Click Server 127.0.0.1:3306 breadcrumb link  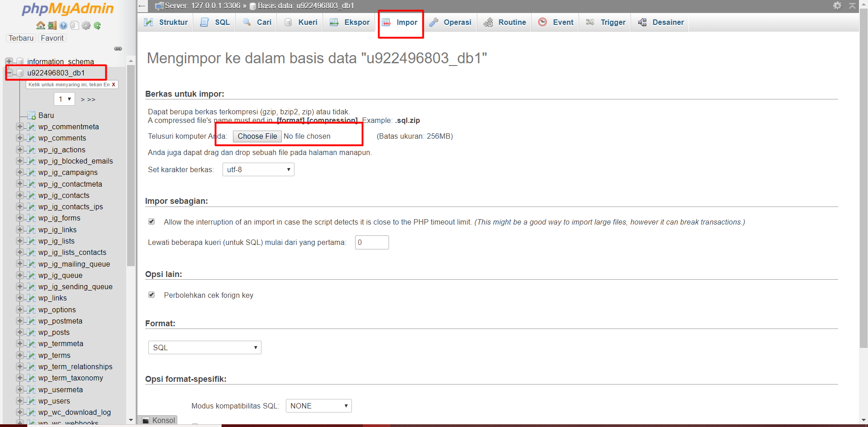pyautogui.click(x=202, y=5)
